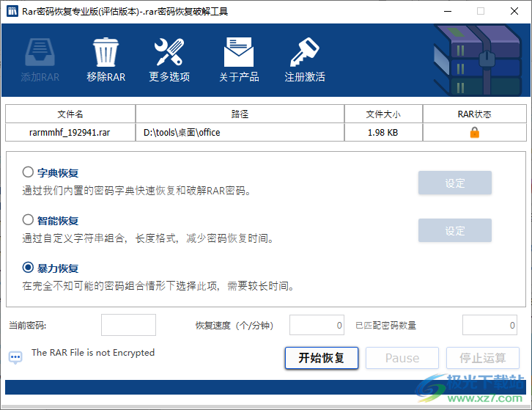532x410 pixels.
Task: Click the 注册激活 key icon
Action: pos(305,52)
